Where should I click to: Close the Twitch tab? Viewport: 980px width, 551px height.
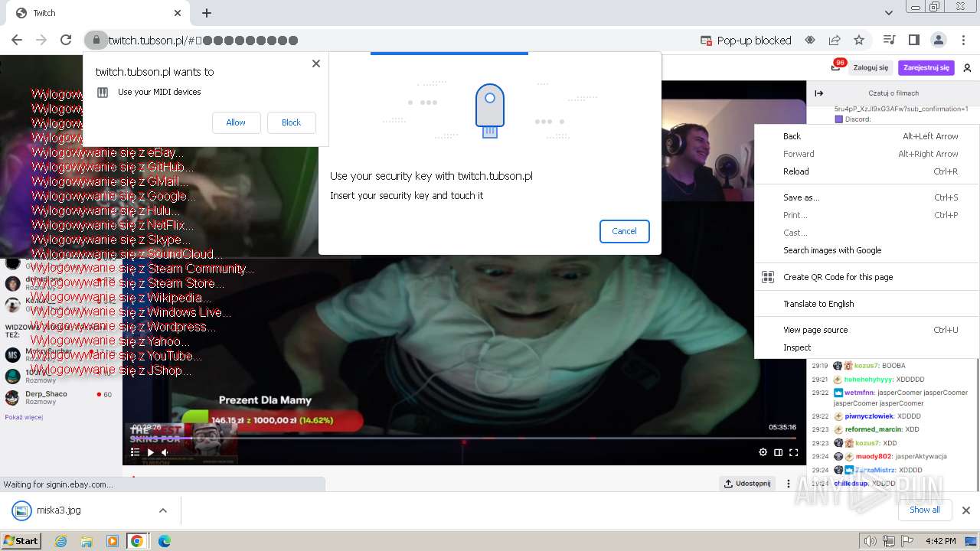[x=178, y=13]
